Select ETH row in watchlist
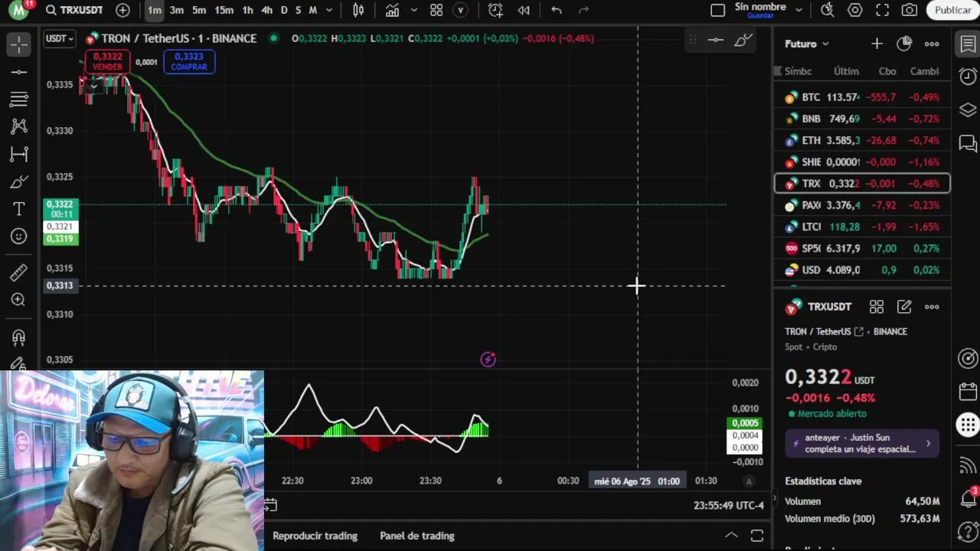Viewport: 980px width, 551px height. coord(862,140)
